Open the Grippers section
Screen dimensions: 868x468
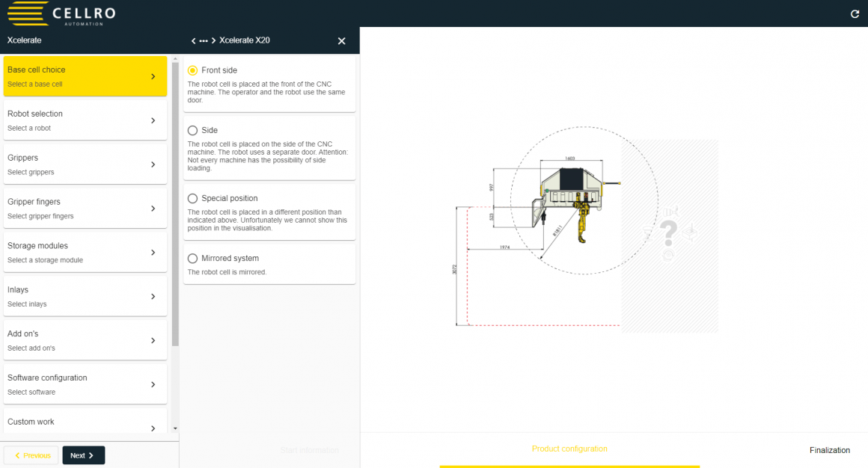click(x=85, y=164)
